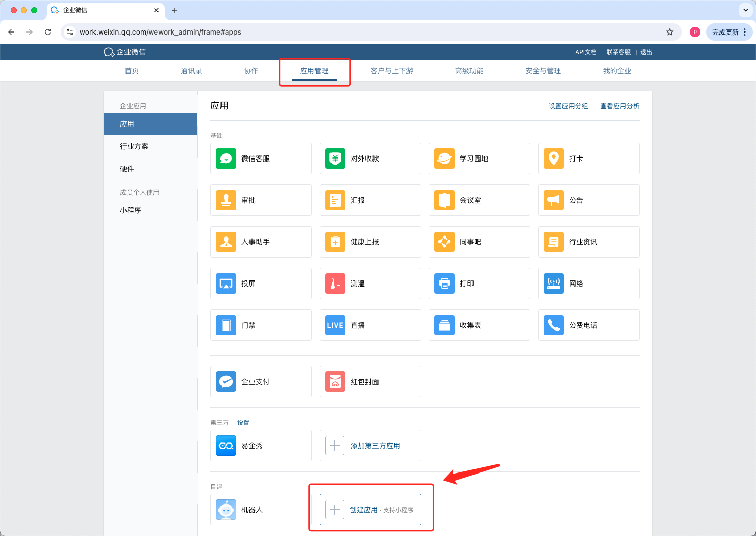
Task: Close the 企业微信 browser tab
Action: pyautogui.click(x=156, y=10)
